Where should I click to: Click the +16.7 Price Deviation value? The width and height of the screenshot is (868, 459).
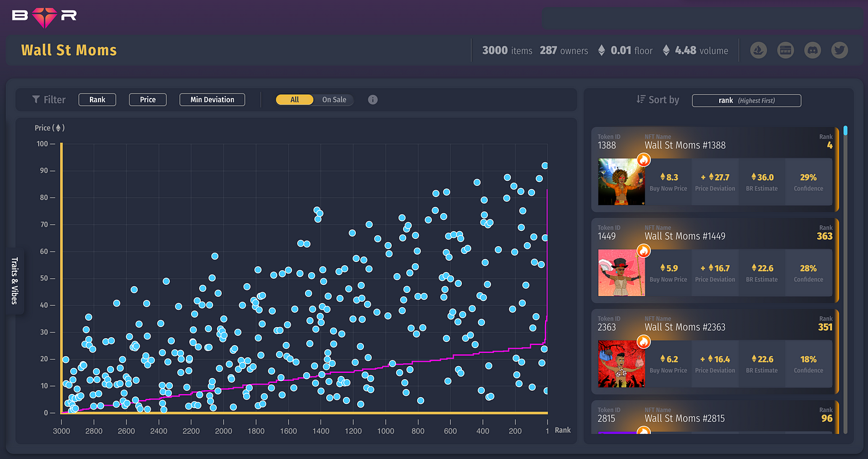[x=715, y=269]
